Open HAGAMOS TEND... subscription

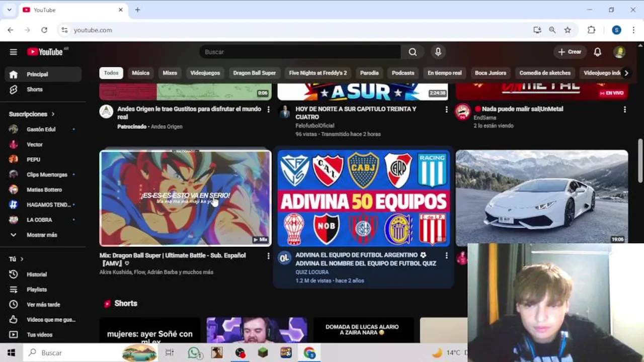[43, 205]
